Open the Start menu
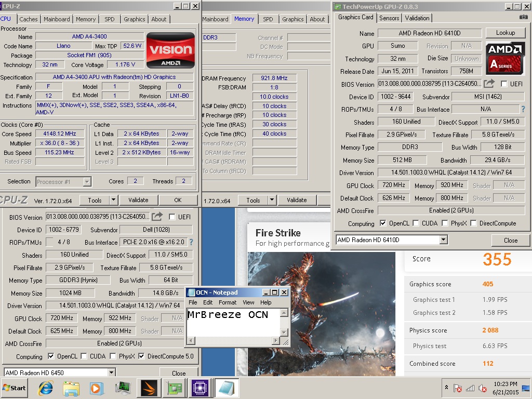532x399 pixels. point(14,388)
